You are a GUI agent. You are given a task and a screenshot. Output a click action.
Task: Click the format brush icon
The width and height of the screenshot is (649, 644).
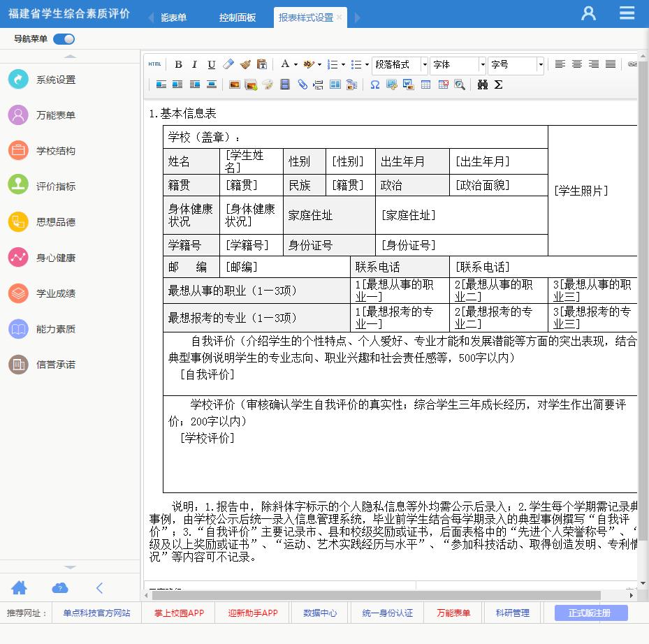point(245,64)
